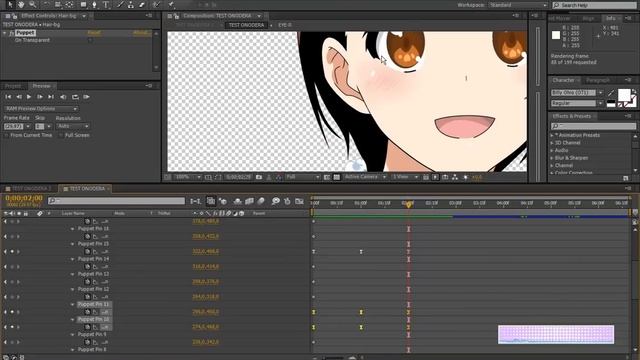Select the Hand tool
This screenshot has width=640, height=360.
tap(21, 4)
